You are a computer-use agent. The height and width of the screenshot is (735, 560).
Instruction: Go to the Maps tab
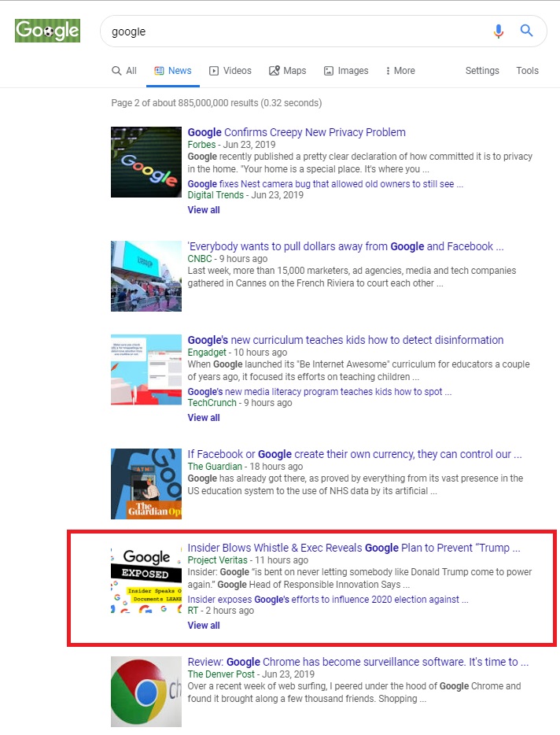coord(287,71)
